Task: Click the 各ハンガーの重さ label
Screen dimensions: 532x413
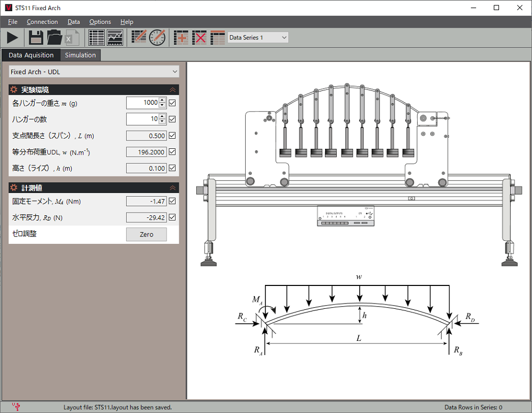Action: click(x=45, y=103)
